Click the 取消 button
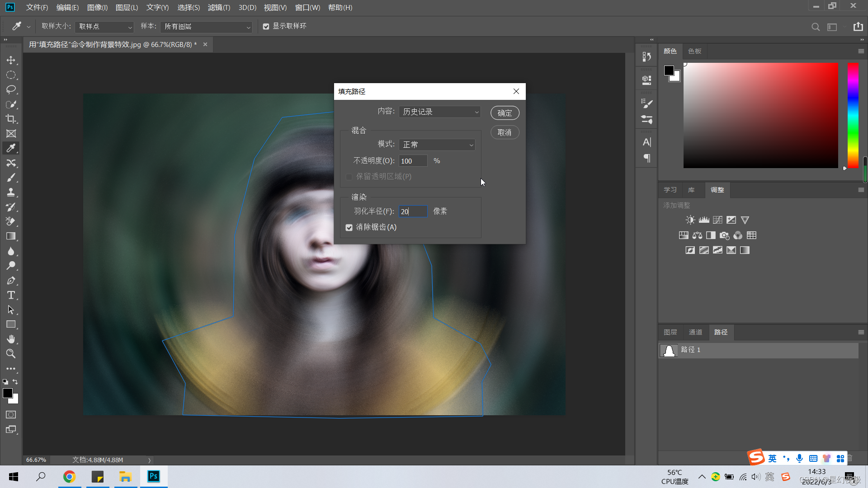Viewport: 868px width, 488px height. click(x=505, y=132)
